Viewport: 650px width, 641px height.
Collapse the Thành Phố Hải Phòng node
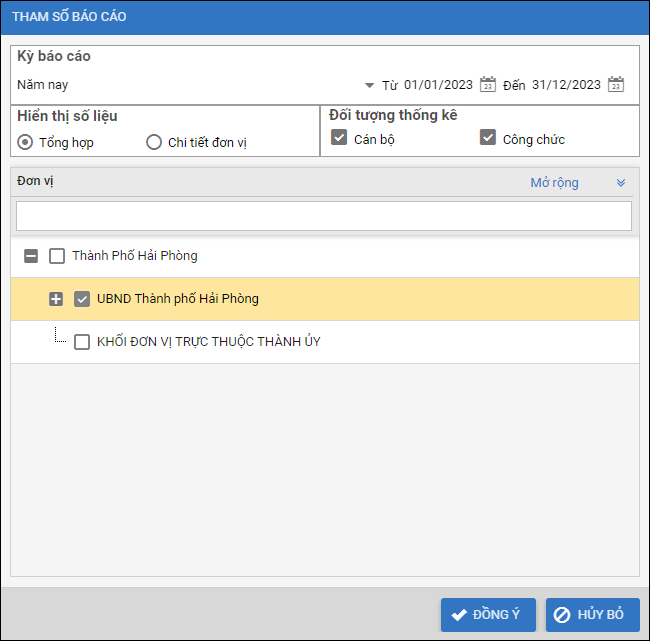(31, 256)
